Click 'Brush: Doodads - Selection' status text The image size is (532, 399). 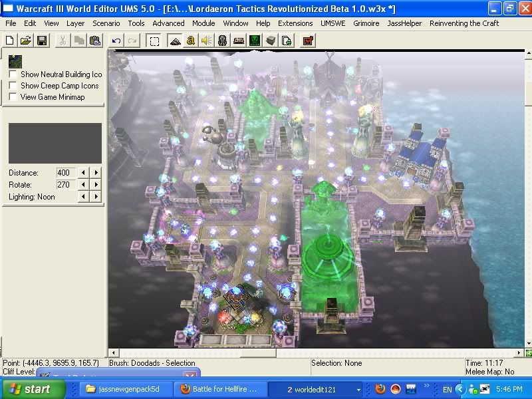point(152,363)
